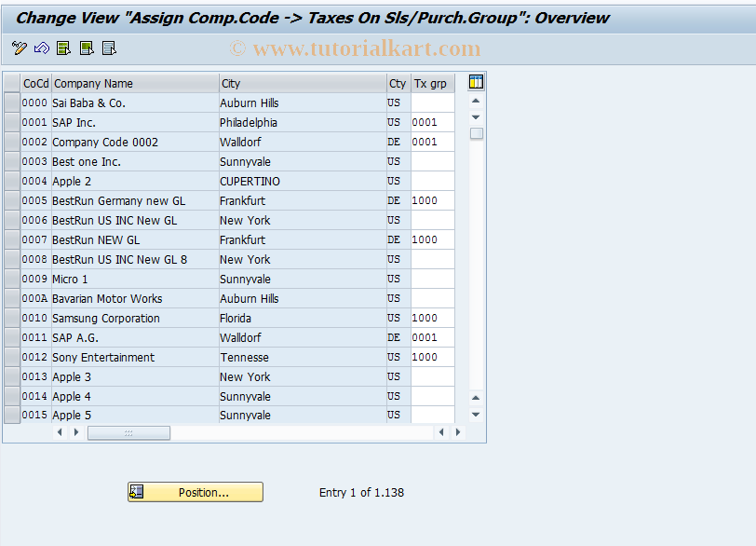Select the row for BestRun Germany new GL

(x=12, y=200)
